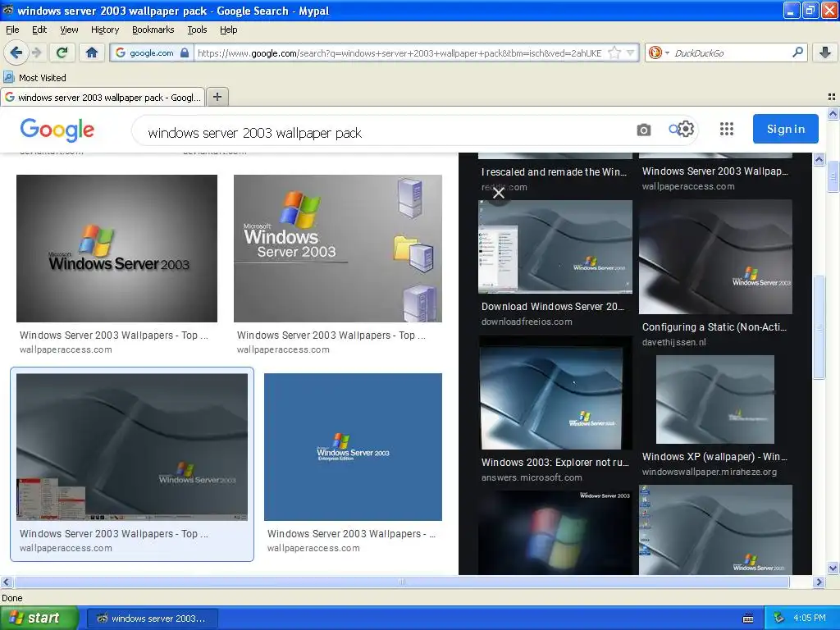Click downloadfreeios.com source link
840x630 pixels.
[x=527, y=322]
